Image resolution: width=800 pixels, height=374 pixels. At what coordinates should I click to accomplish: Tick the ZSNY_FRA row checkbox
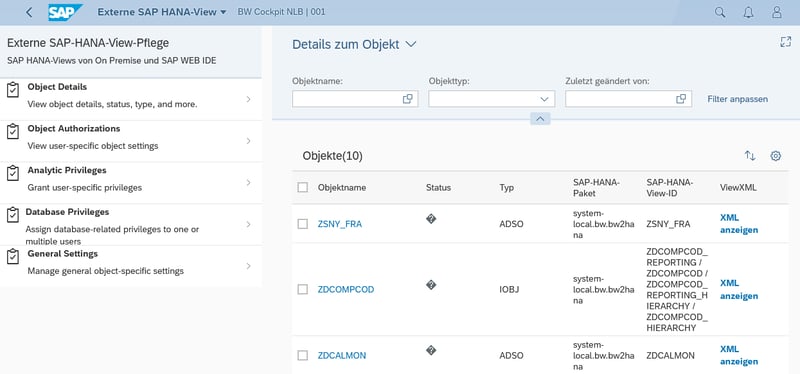pyautogui.click(x=303, y=223)
